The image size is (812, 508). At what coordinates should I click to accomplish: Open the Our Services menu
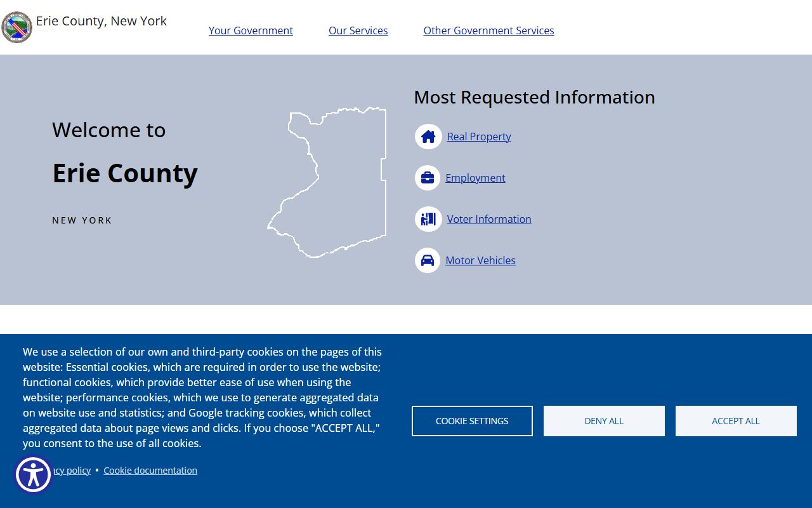click(358, 30)
